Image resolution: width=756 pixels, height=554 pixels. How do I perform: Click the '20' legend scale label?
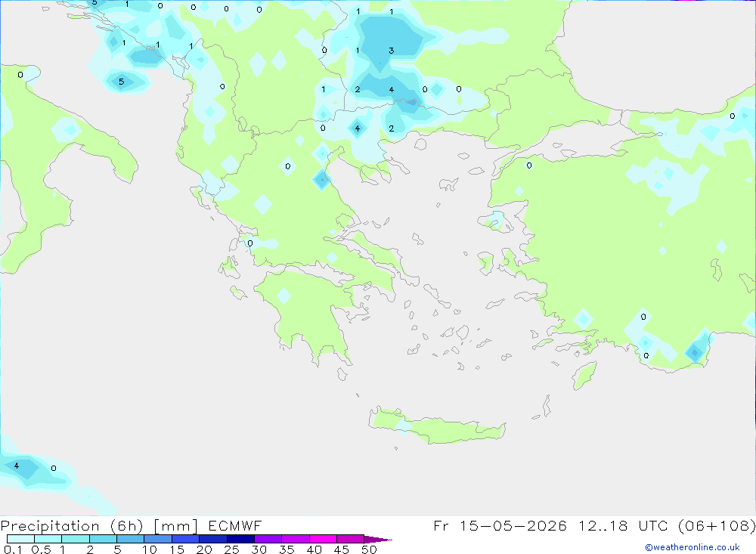point(204,549)
